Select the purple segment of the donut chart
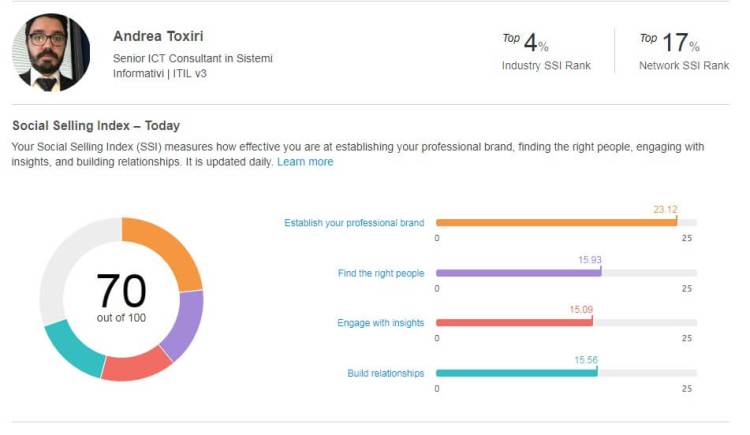 pos(184,323)
